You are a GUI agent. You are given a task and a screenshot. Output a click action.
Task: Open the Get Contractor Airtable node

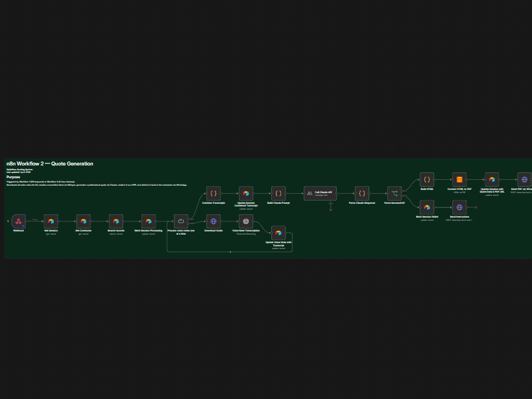pos(84,221)
